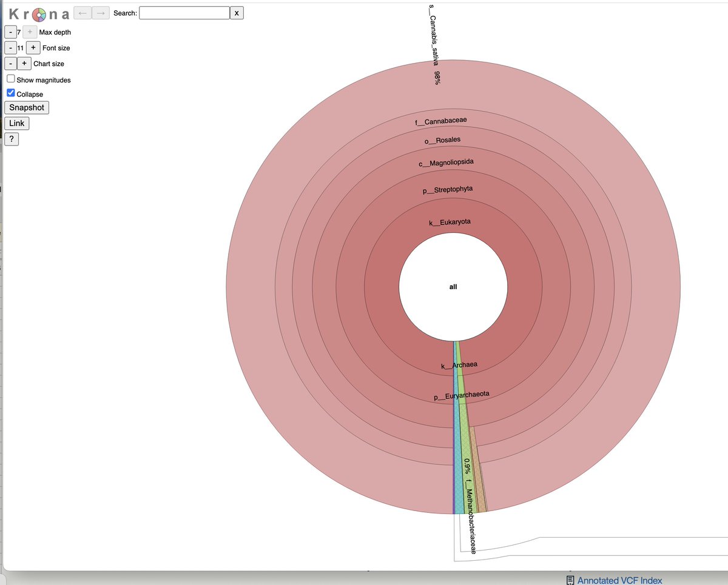Clear search with the x button
The height and width of the screenshot is (585, 728).
tap(237, 13)
